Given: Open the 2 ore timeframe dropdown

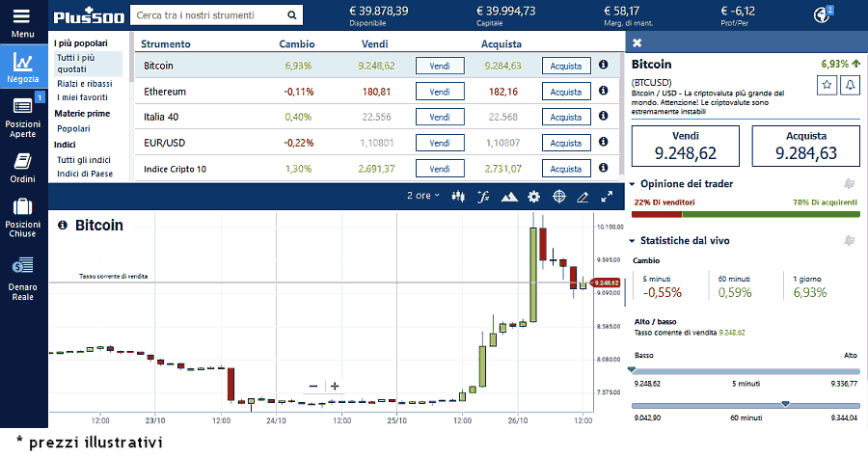Looking at the screenshot, I should click(x=422, y=196).
